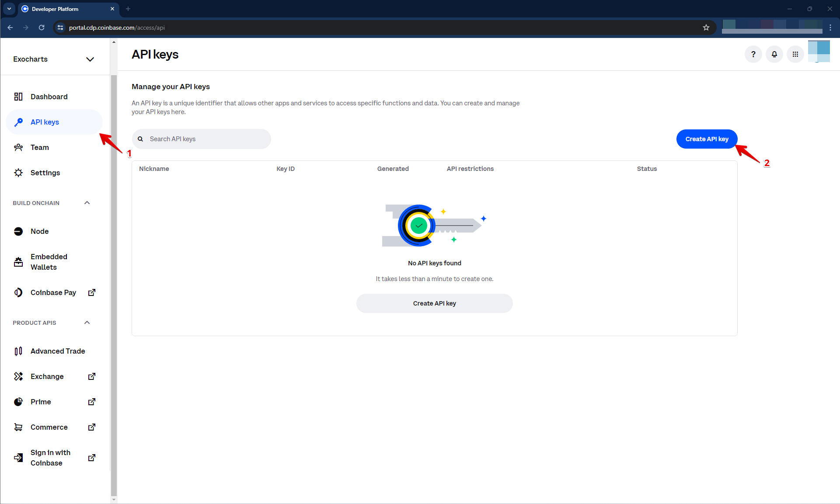
Task: Open the notifications bell icon
Action: coord(774,54)
